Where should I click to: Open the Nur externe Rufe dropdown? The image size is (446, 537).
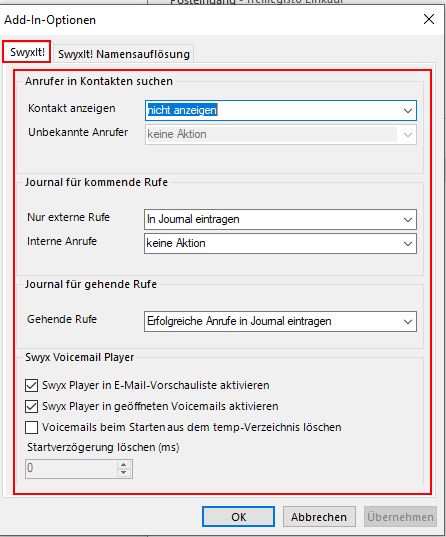pyautogui.click(x=280, y=220)
